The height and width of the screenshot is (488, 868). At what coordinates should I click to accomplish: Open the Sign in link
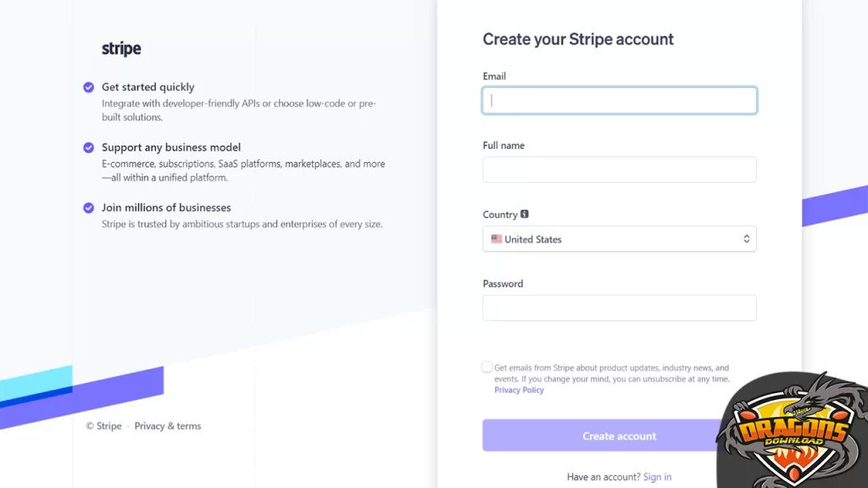click(657, 477)
